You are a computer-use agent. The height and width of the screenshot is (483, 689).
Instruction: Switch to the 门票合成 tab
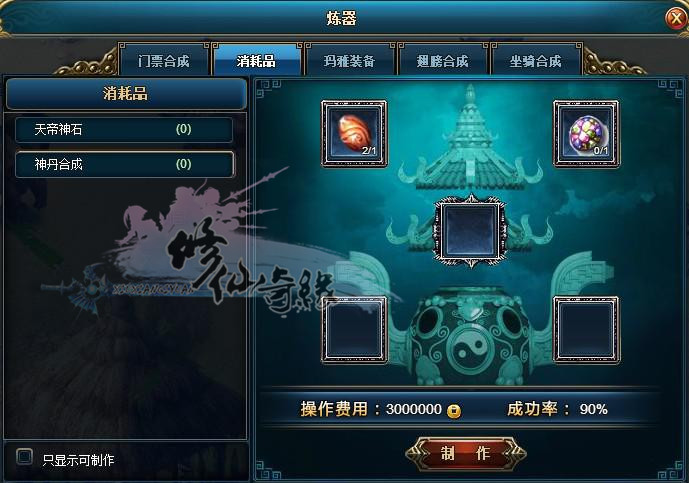(163, 60)
